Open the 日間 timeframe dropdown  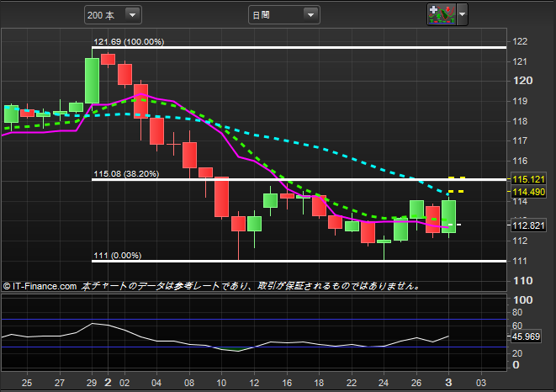pyautogui.click(x=284, y=15)
